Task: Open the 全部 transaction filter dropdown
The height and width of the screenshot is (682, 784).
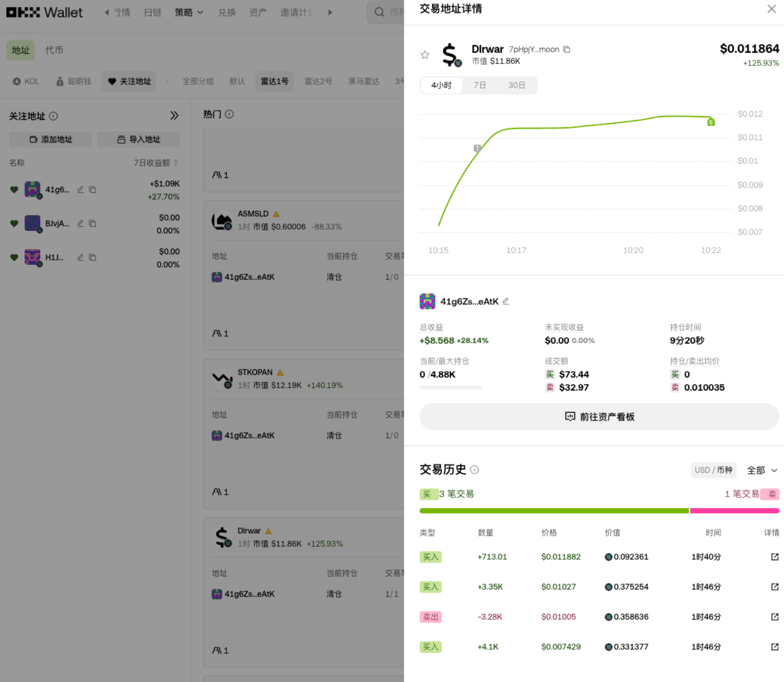Action: point(762,470)
